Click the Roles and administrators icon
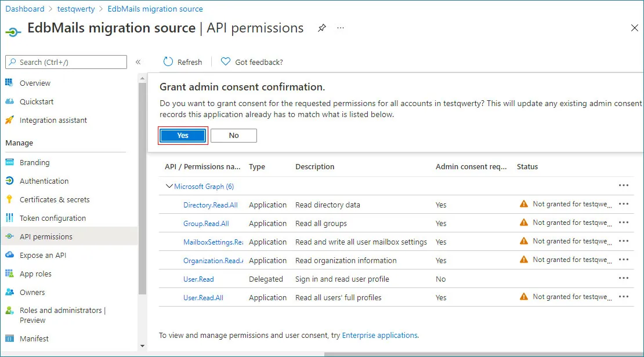 coord(9,311)
